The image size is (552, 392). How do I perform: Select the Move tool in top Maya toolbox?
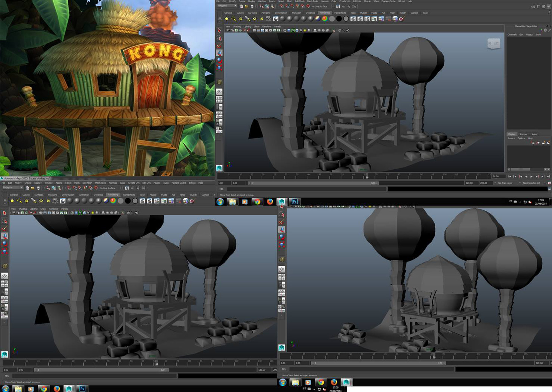click(219, 53)
